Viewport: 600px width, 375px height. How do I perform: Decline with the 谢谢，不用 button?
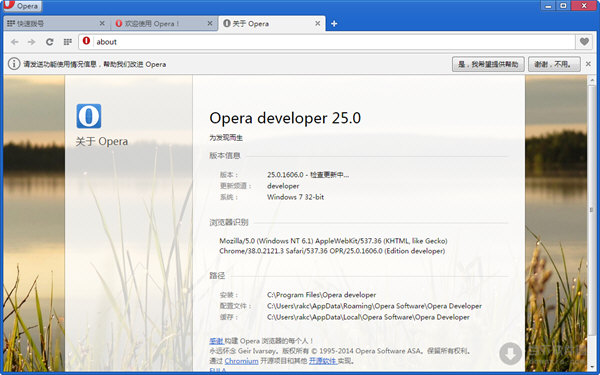click(x=554, y=64)
